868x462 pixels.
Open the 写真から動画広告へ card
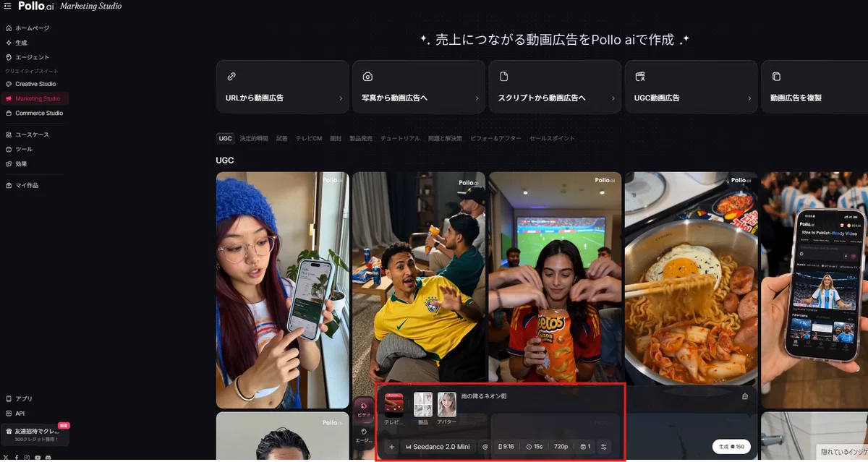point(419,87)
